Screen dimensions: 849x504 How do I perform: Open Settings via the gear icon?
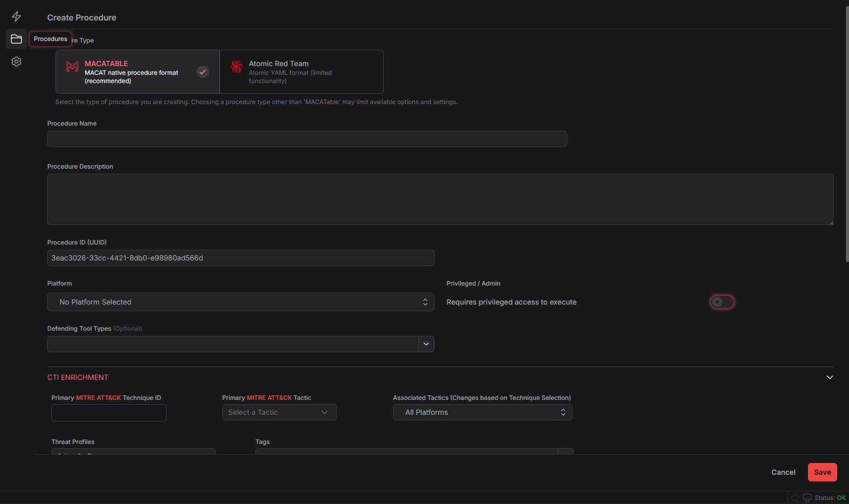coord(16,61)
